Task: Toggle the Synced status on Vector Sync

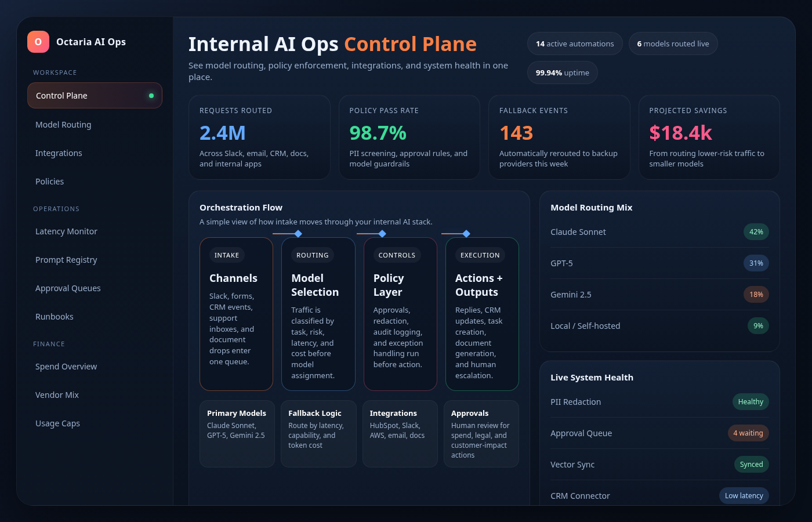Action: pyautogui.click(x=751, y=464)
